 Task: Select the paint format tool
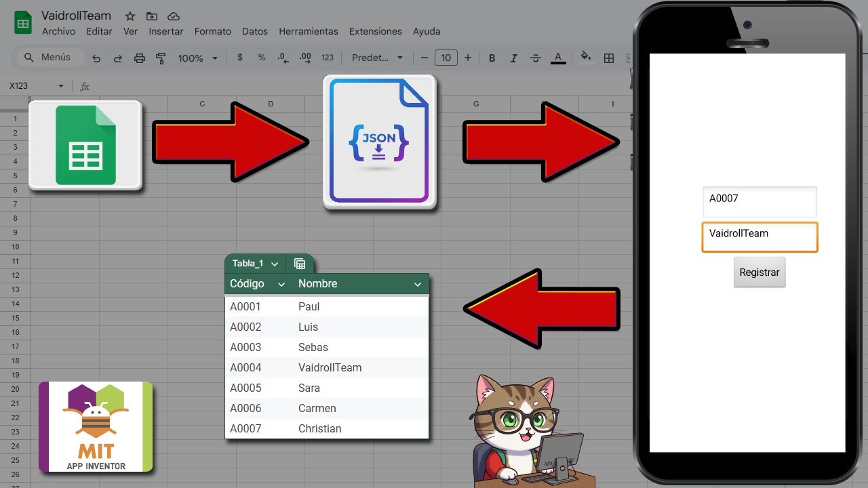pyautogui.click(x=161, y=58)
